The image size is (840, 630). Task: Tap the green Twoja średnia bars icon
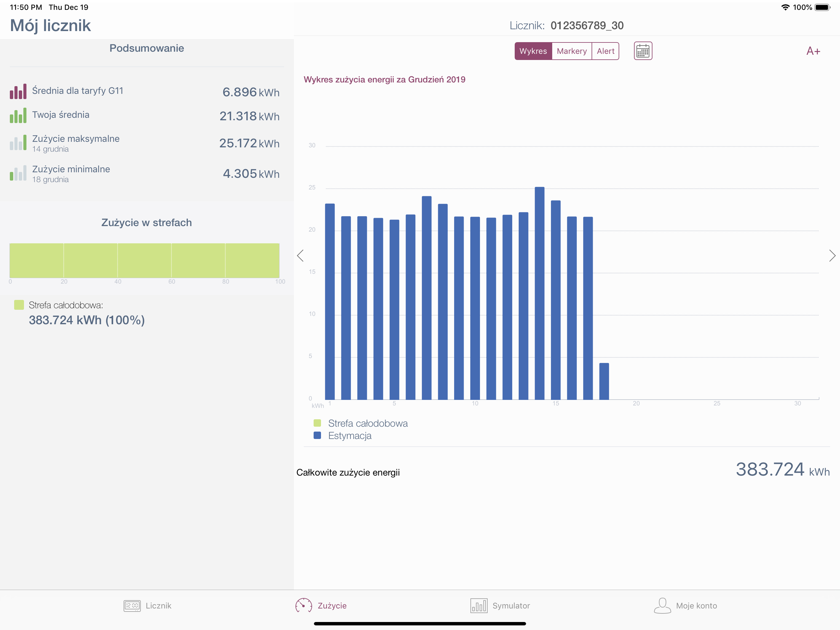(x=18, y=116)
